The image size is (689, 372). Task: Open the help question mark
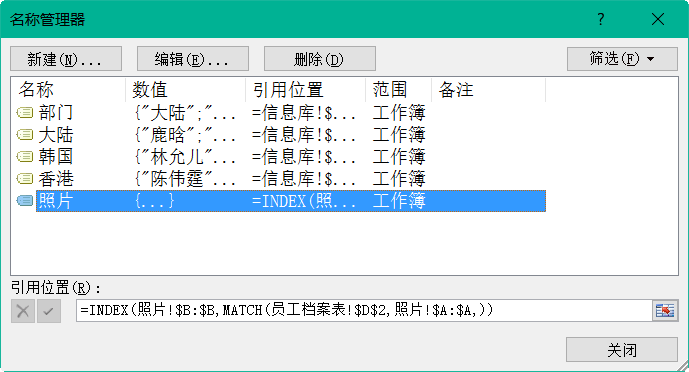[601, 19]
